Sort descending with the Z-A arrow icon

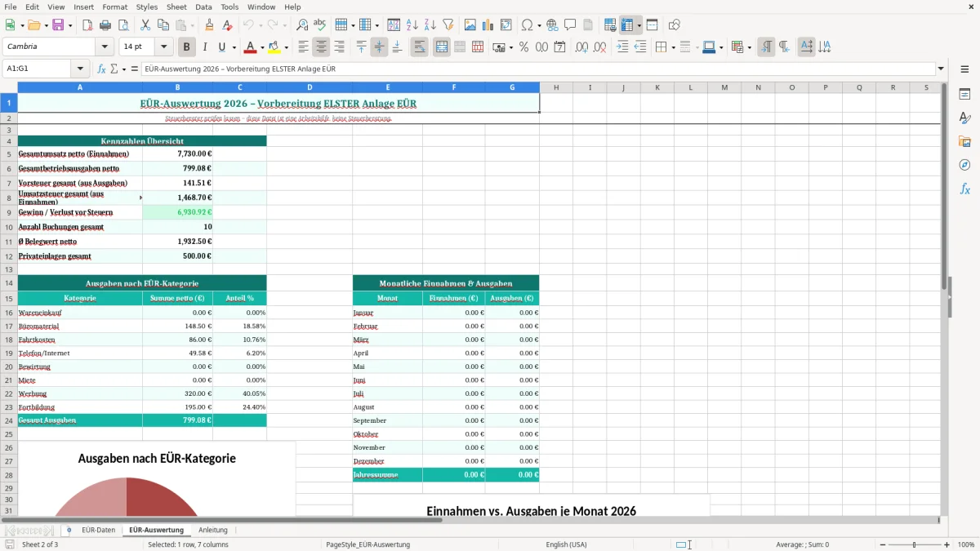tap(430, 25)
